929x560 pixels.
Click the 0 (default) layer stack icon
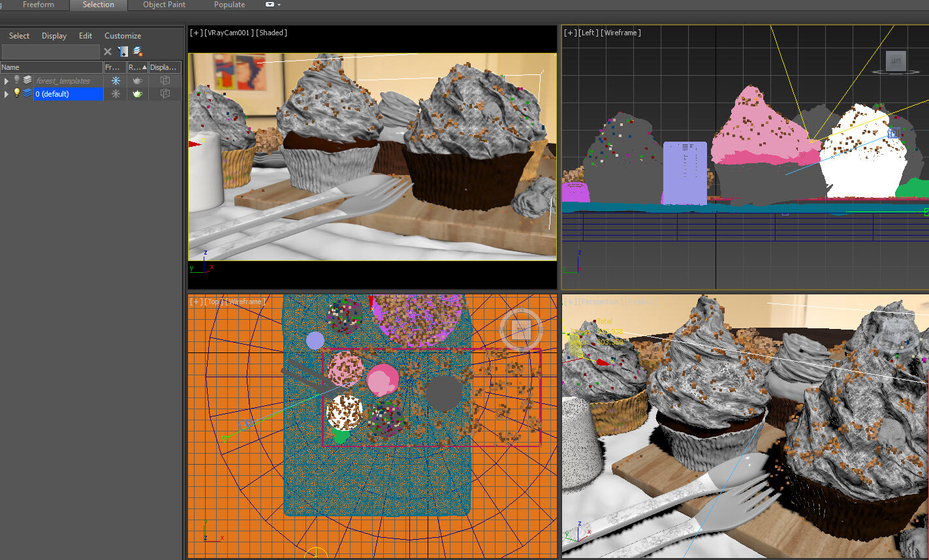(27, 93)
